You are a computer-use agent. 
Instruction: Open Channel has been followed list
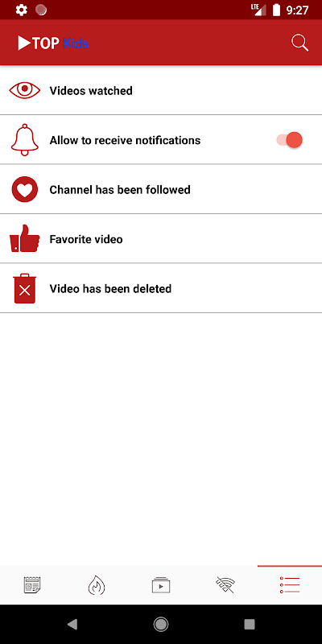point(161,189)
